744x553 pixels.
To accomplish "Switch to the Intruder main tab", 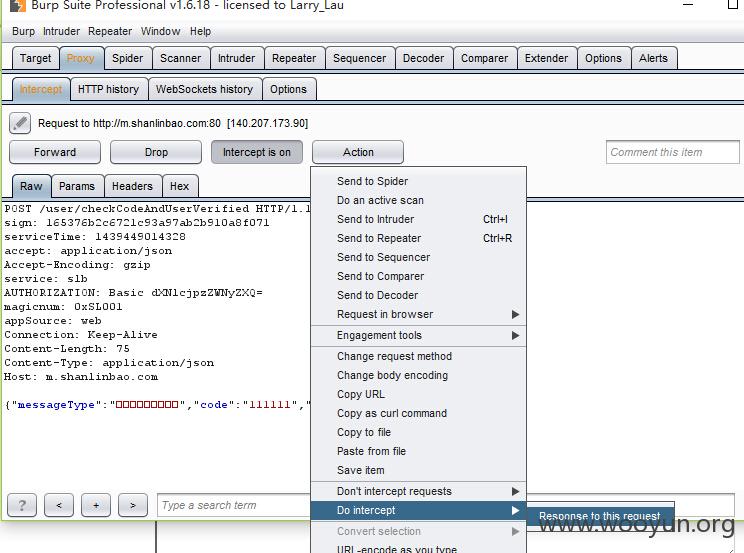I will point(236,58).
